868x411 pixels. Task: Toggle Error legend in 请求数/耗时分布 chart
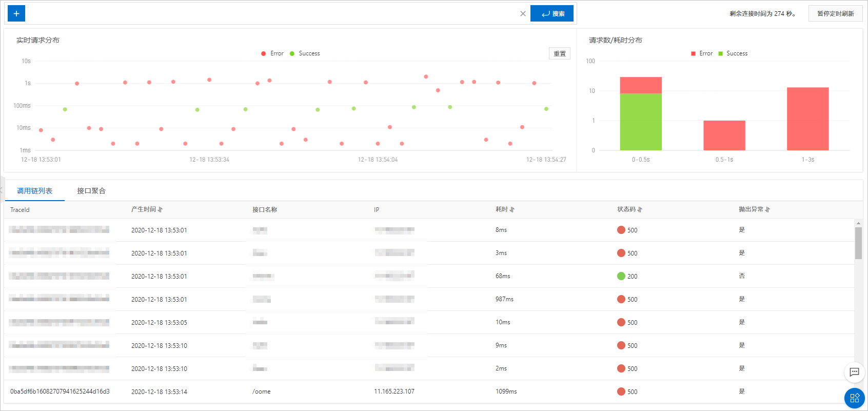(x=701, y=53)
